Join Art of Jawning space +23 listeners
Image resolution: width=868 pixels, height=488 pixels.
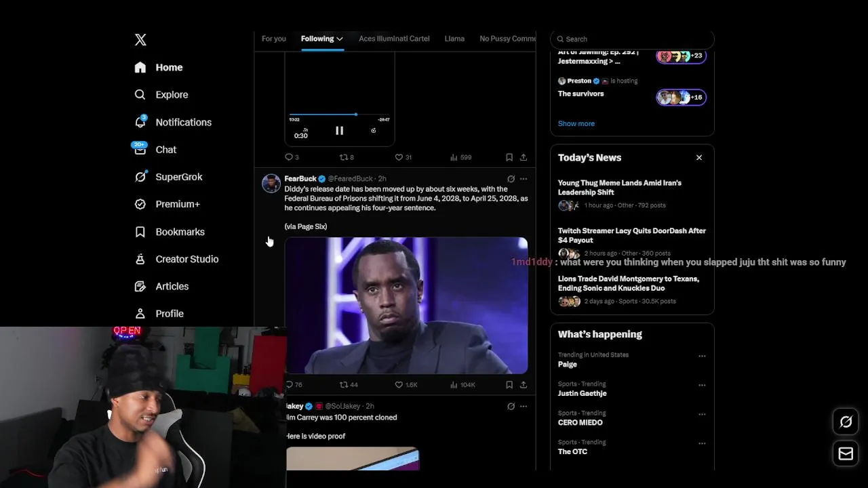[681, 56]
